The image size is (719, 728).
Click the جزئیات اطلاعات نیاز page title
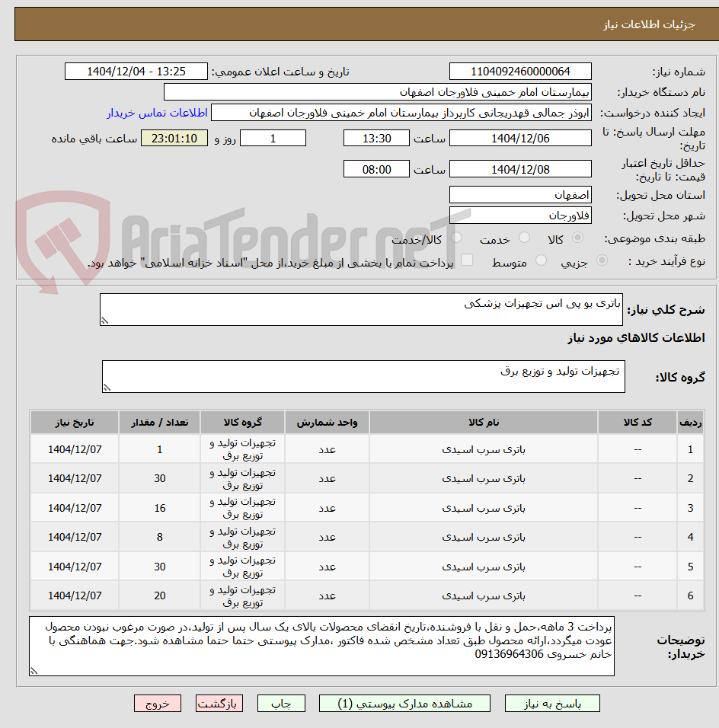[649, 24]
